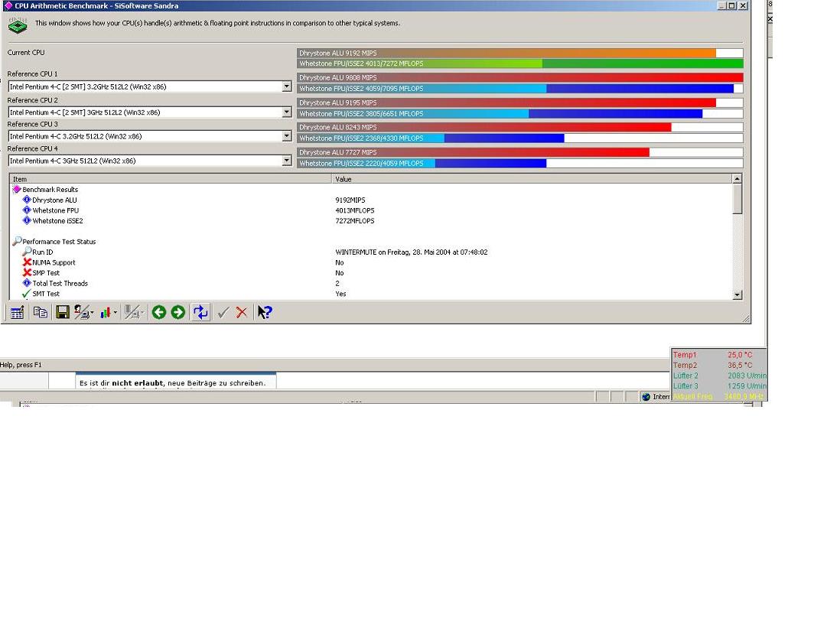Click the Whetstone 2220/4059 MFLOPS bar
Viewport: 814px width, 644px height.
pos(519,164)
